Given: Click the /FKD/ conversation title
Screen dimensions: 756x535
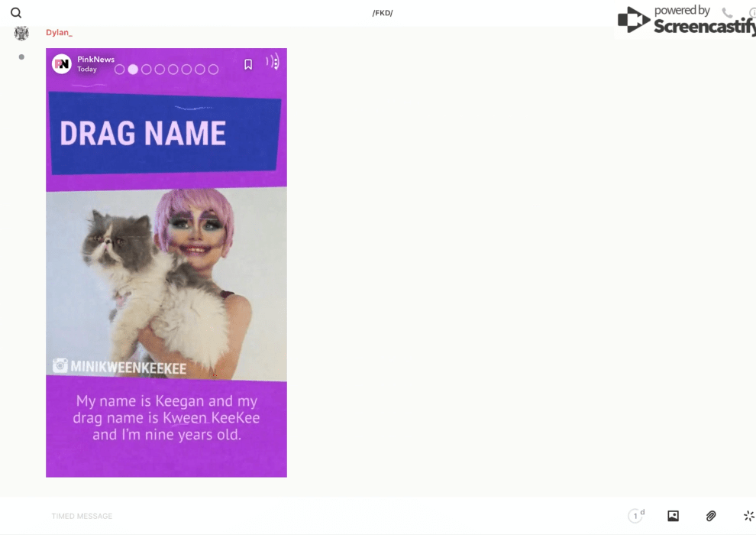Looking at the screenshot, I should [383, 13].
